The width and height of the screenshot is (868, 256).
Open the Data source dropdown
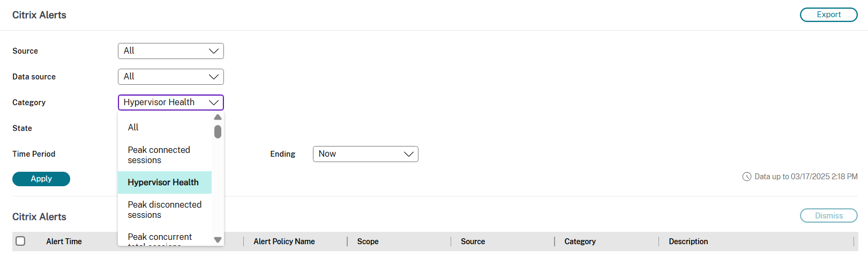click(x=170, y=77)
